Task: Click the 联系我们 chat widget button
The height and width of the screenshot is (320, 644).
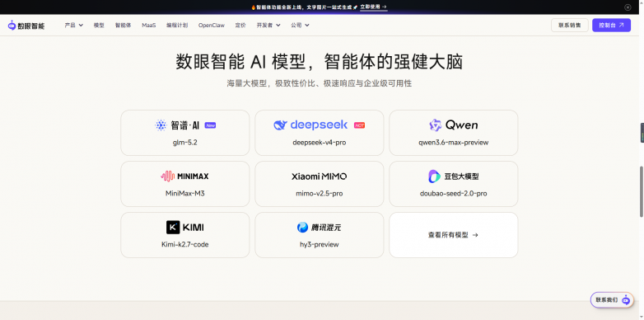Action: 612,300
